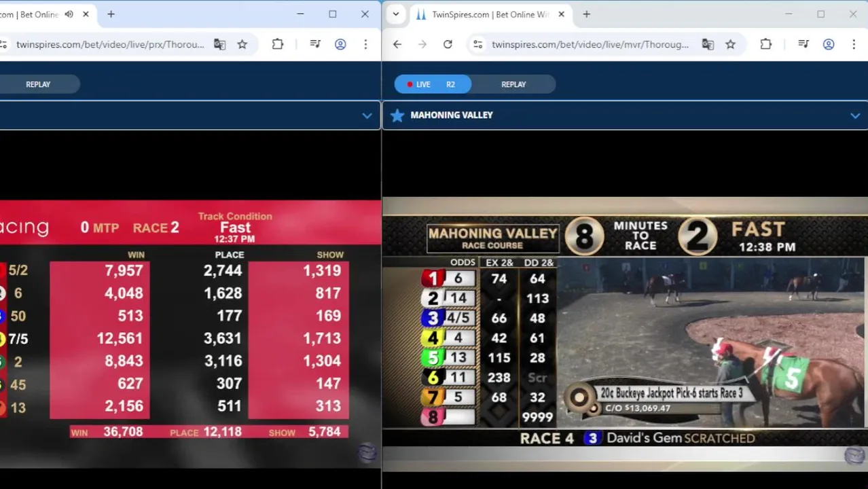Screen dimensions: 868x489
Task: Open profile avatar in right browser window
Action: pyautogui.click(x=829, y=44)
